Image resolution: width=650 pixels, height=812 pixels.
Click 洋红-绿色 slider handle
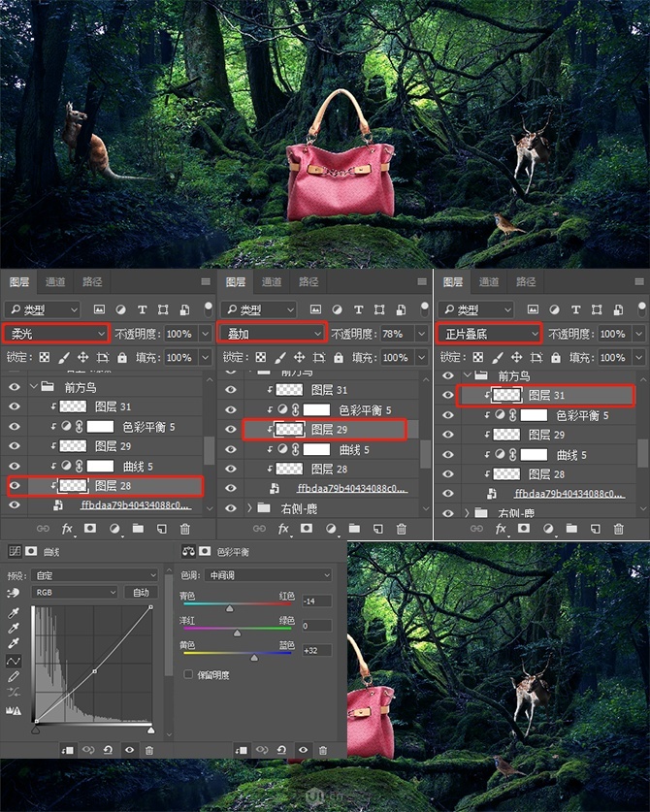click(238, 633)
